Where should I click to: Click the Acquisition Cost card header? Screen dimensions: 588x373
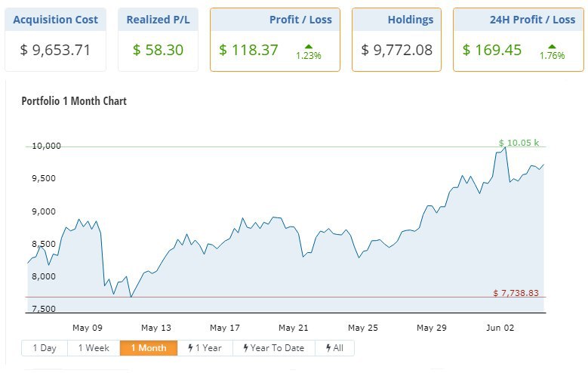[x=55, y=20]
